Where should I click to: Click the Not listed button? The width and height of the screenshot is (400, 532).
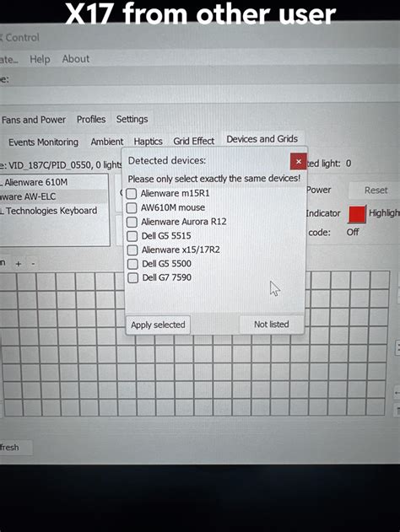click(x=271, y=324)
